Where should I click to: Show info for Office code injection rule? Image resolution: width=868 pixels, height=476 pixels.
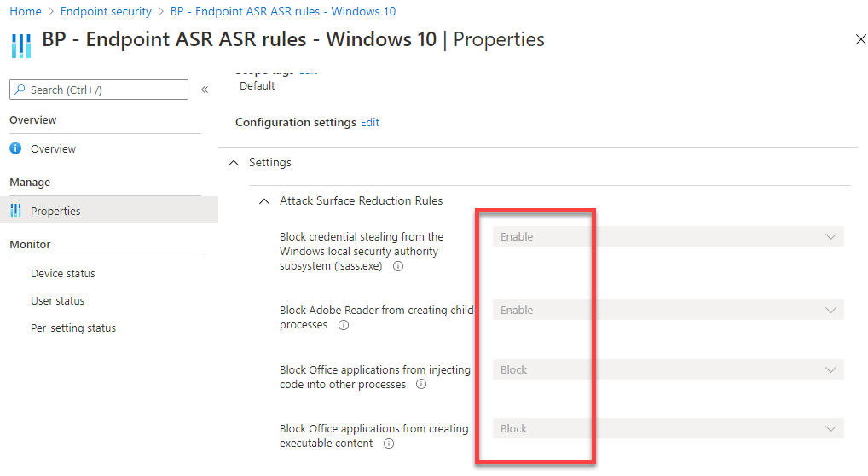click(x=421, y=385)
